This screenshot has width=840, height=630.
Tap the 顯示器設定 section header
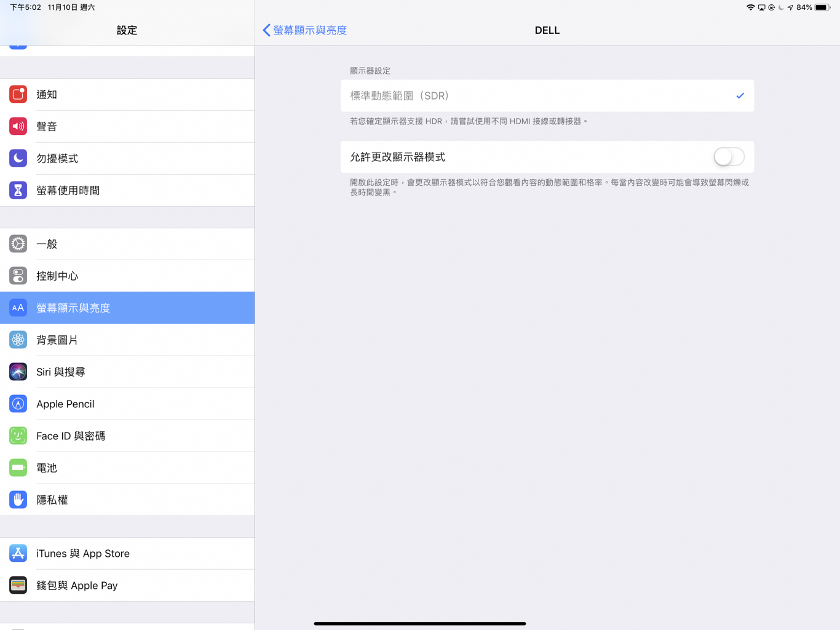click(x=370, y=71)
